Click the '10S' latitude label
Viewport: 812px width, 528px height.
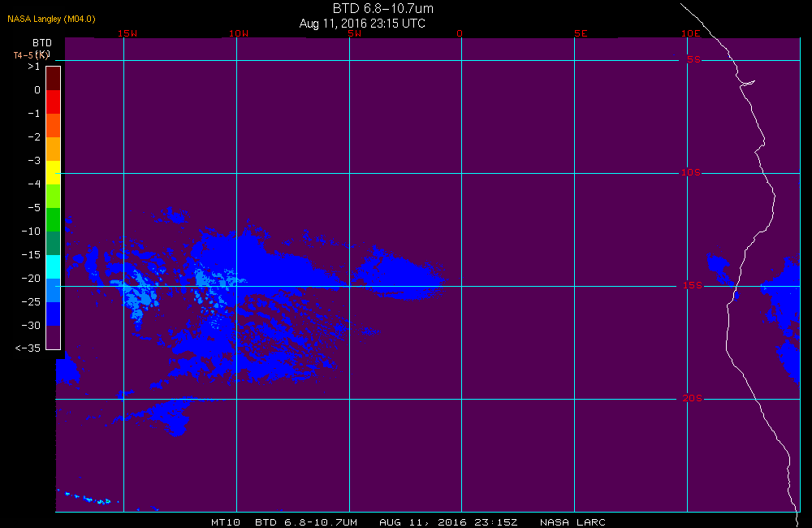click(x=691, y=172)
